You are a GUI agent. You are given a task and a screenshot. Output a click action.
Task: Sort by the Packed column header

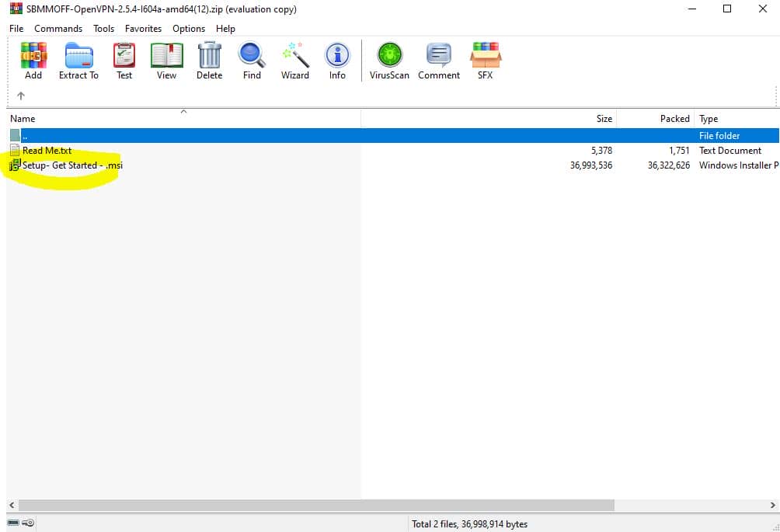[655, 118]
